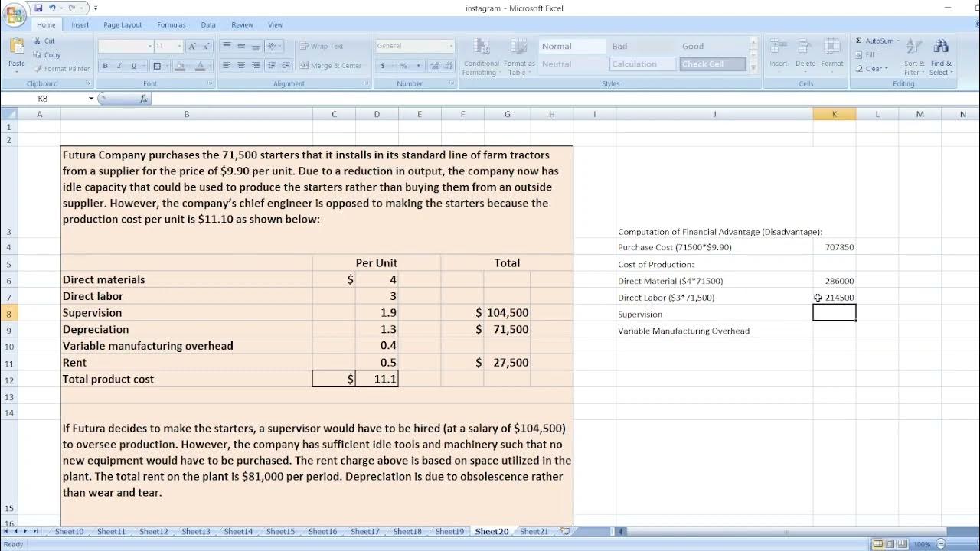
Task: Toggle Bold formatting
Action: pyautogui.click(x=106, y=66)
